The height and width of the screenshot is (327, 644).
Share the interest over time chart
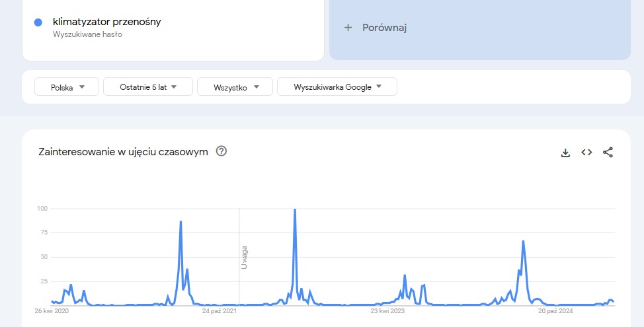608,153
